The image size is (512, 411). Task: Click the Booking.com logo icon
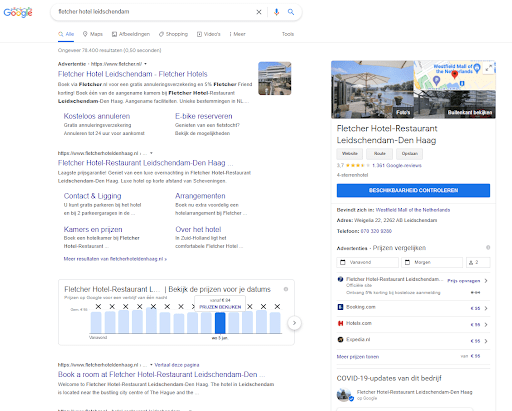(x=340, y=307)
